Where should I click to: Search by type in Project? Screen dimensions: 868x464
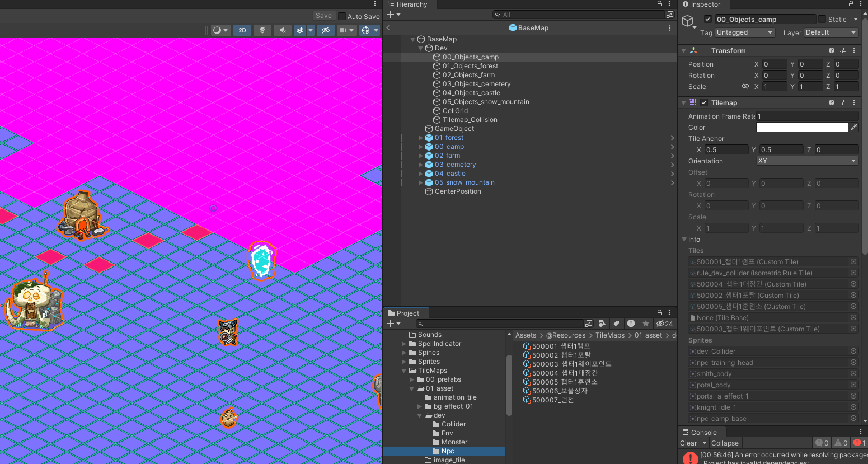[602, 324]
